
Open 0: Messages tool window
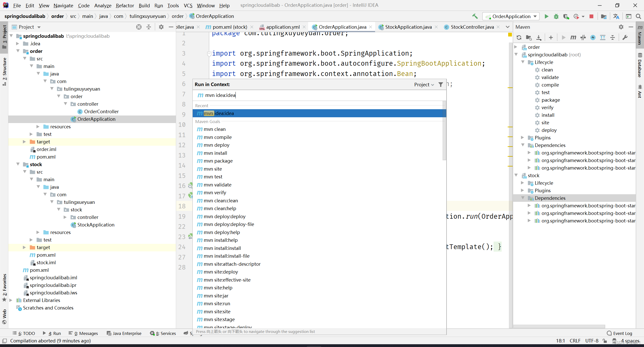[83, 333]
